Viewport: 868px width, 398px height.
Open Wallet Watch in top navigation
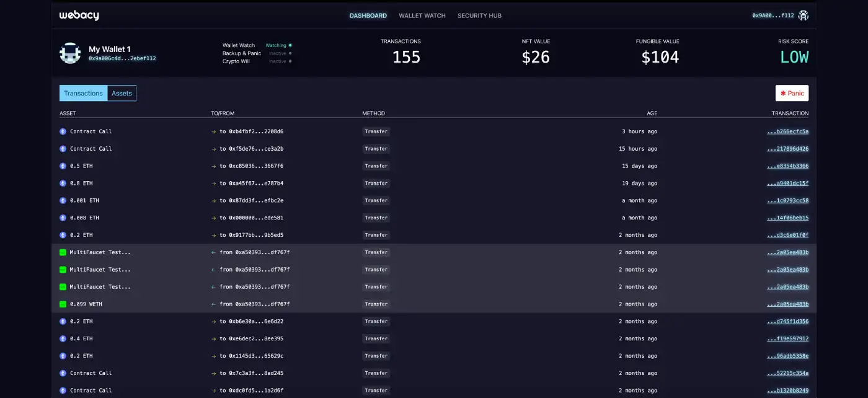pos(422,15)
